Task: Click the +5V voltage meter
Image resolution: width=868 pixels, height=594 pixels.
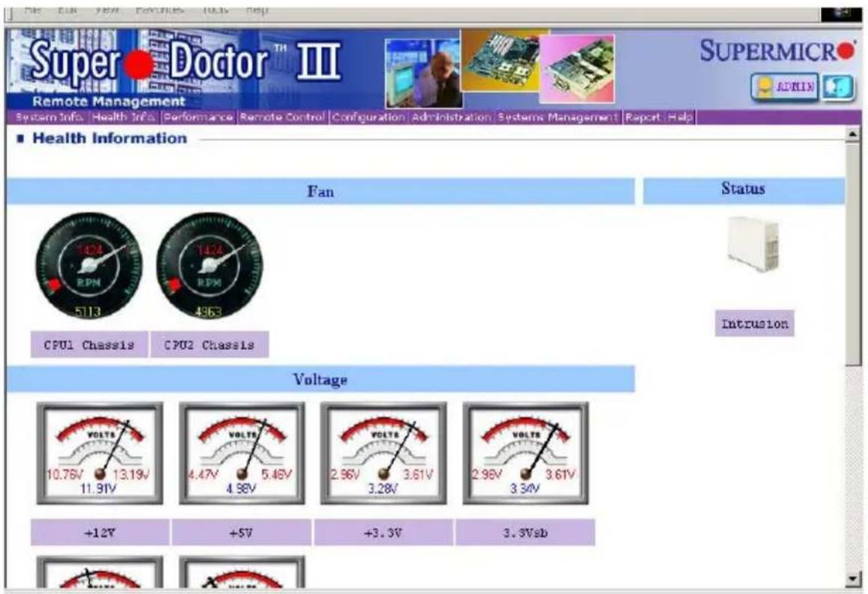Action: point(242,453)
